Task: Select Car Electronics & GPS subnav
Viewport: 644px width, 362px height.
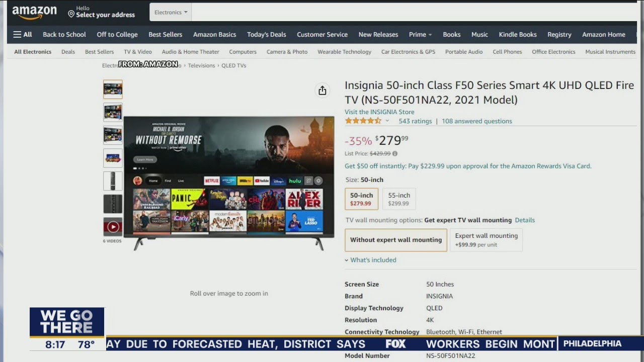Action: (x=409, y=52)
